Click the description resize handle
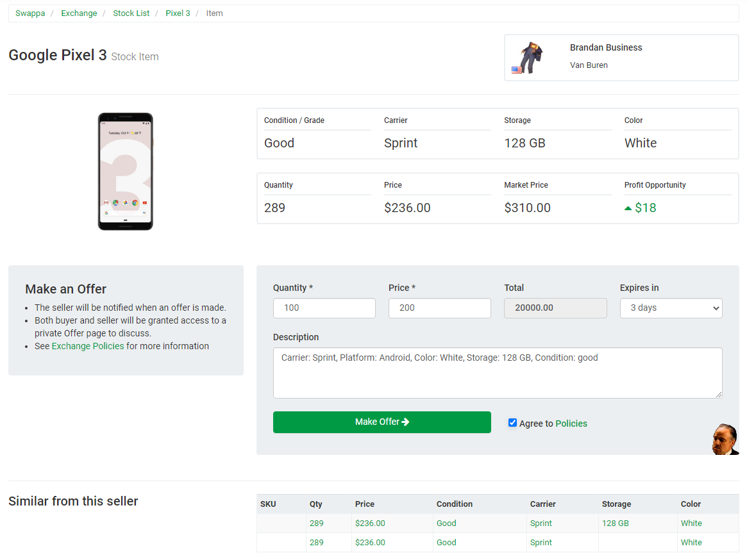 tap(718, 394)
